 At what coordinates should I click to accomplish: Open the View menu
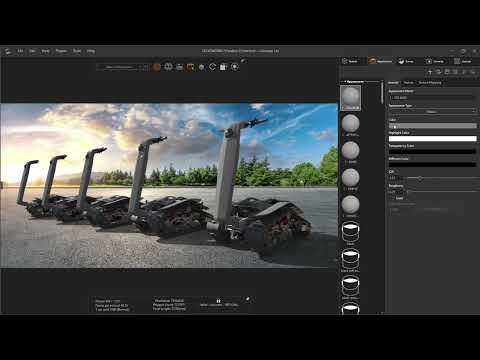pyautogui.click(x=45, y=51)
